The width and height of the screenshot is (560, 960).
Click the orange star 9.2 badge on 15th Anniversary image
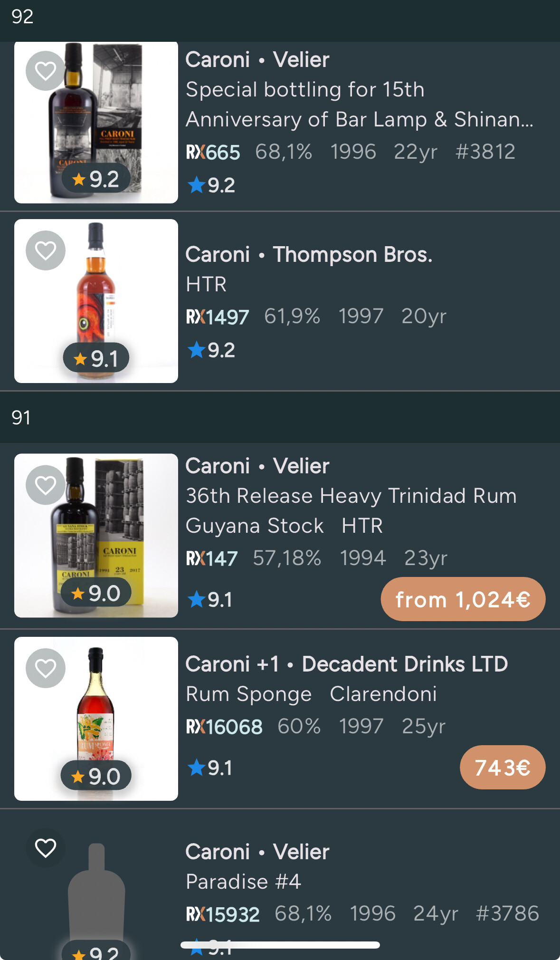(x=96, y=179)
